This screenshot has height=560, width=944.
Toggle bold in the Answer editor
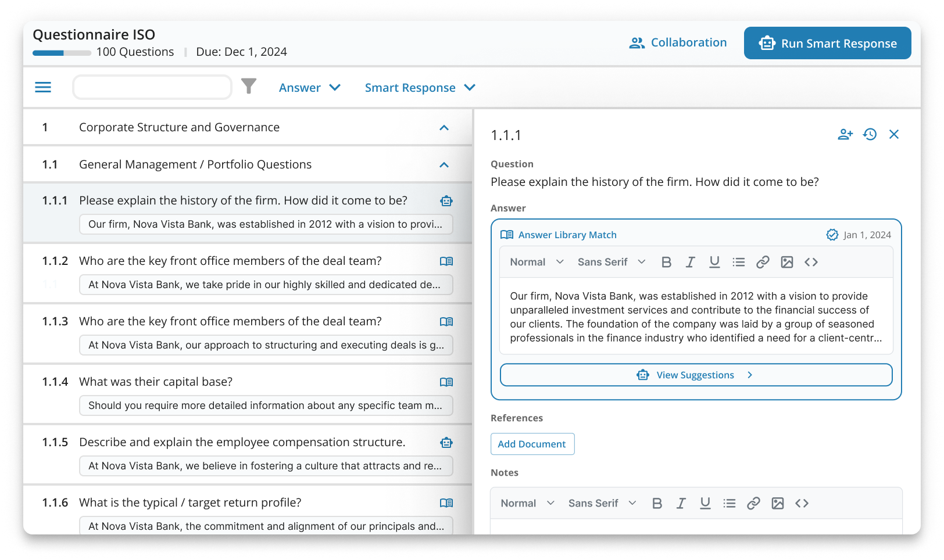[667, 262]
